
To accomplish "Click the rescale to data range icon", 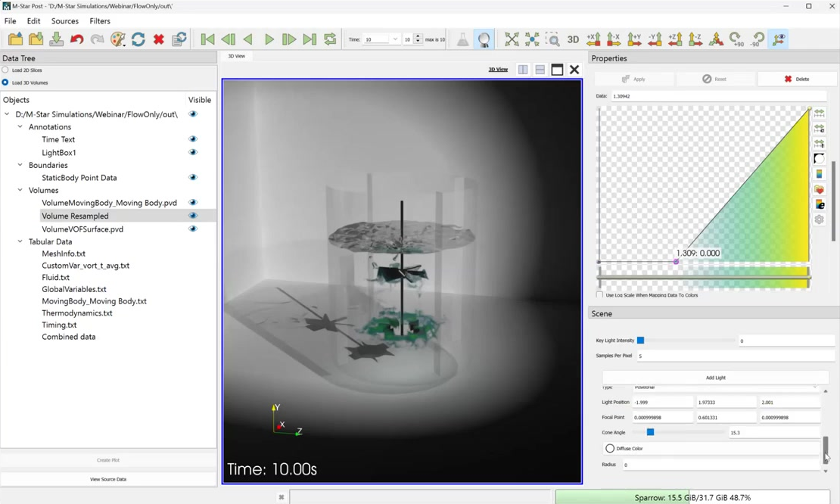I will tap(819, 113).
